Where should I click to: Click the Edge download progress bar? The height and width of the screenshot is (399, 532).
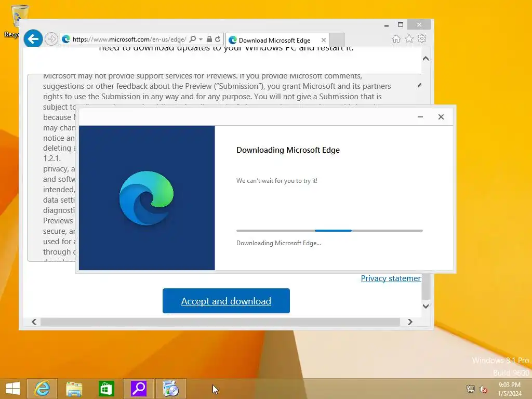tap(329, 230)
